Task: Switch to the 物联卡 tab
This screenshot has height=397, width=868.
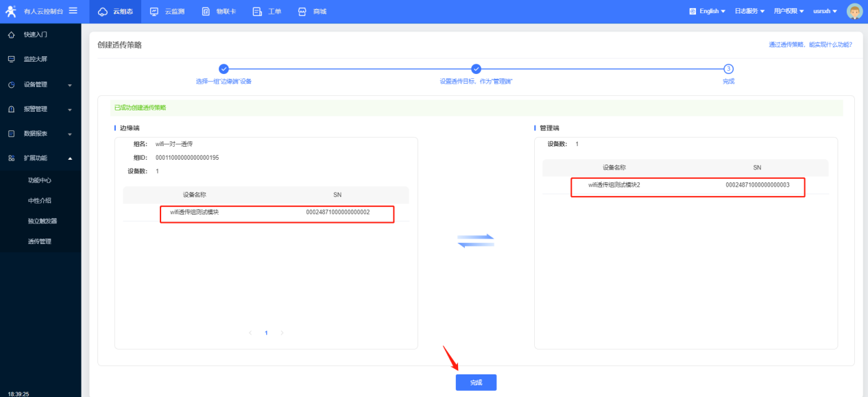Action: pos(219,12)
